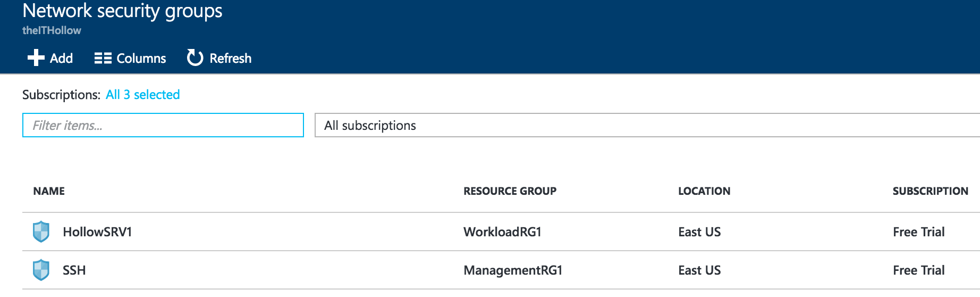Open the 'All 3 selected' subscriptions link
The width and height of the screenshot is (980, 297).
[142, 95]
